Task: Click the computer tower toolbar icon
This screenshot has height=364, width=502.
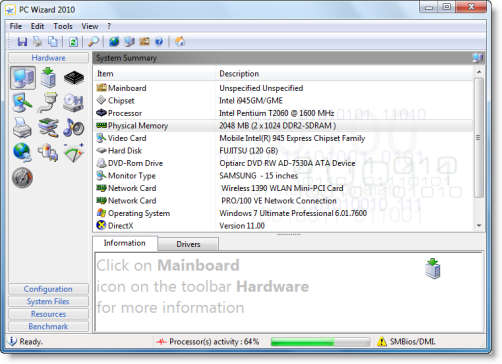Action: pos(129,42)
